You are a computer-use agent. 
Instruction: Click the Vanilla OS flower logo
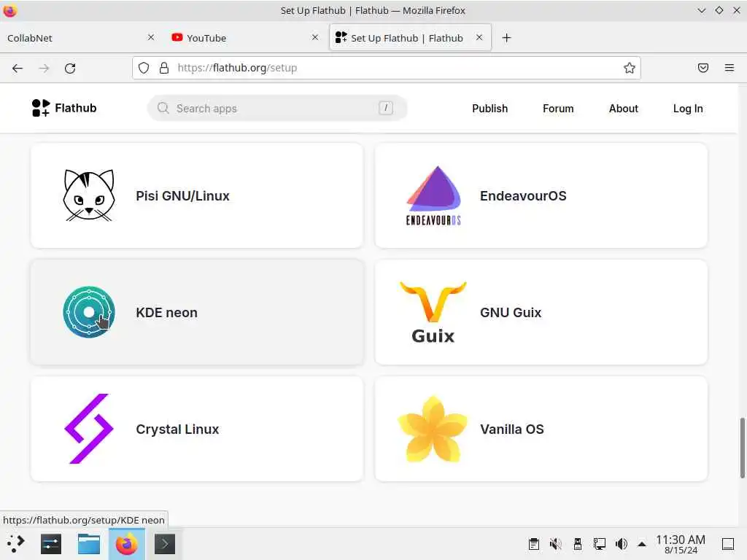(x=433, y=429)
